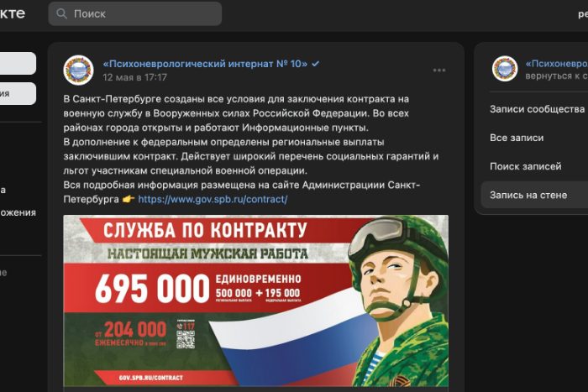Click the pointing hand emoji before link
Screen dimensions: 588x392
pyautogui.click(x=129, y=199)
